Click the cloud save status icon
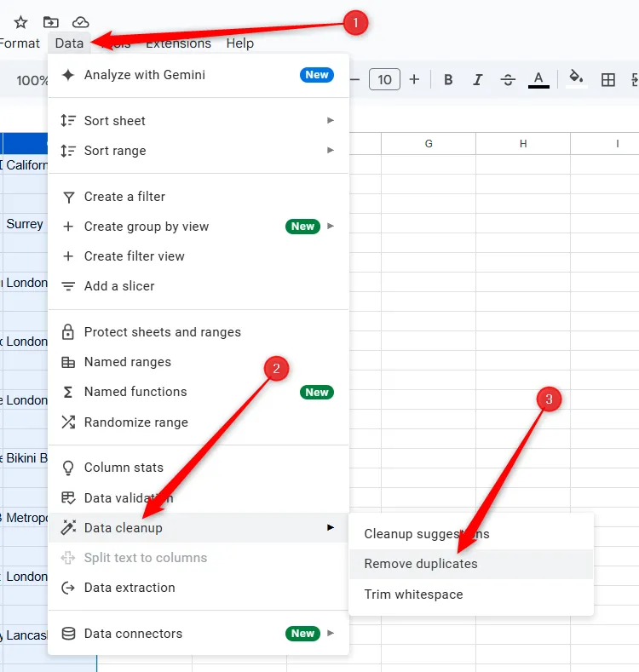The height and width of the screenshot is (672, 639). 81,22
